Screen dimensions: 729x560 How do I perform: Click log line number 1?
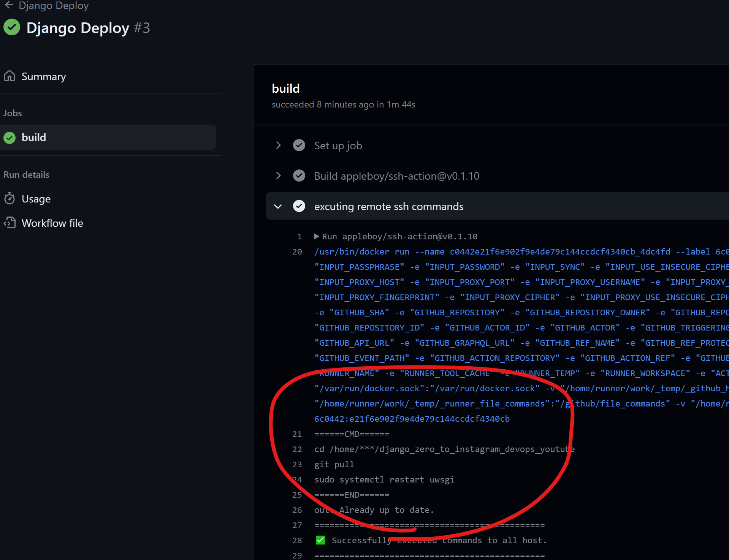pos(300,236)
